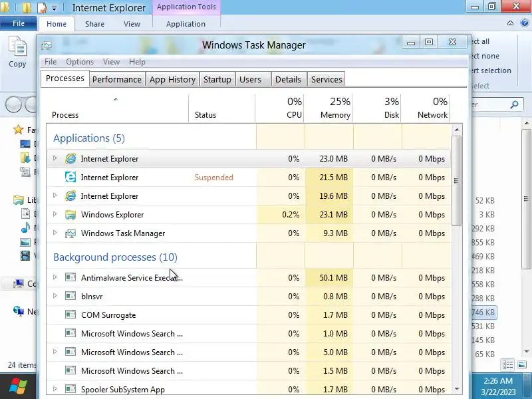
Task: Open the Quick Access Toolbar dropdown arrow
Action: pos(55,8)
